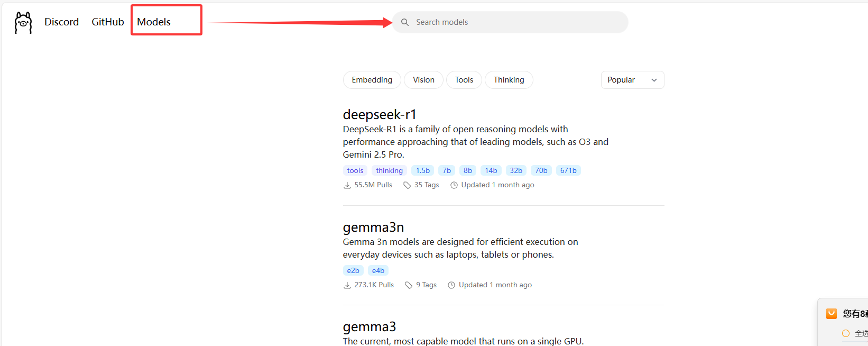Click the gemma3 single GPU description
This screenshot has width=868, height=346.
click(463, 341)
